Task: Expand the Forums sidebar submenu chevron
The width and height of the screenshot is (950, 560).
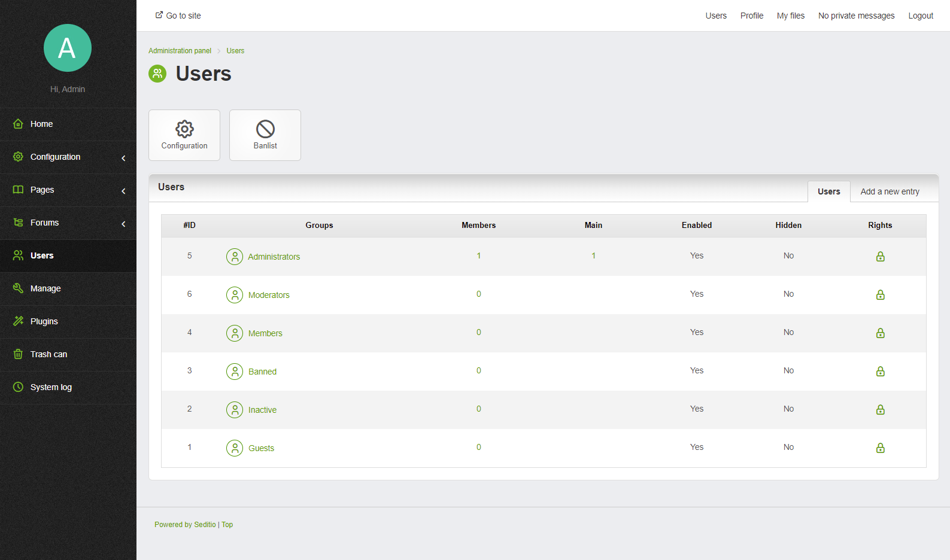Action: point(123,224)
